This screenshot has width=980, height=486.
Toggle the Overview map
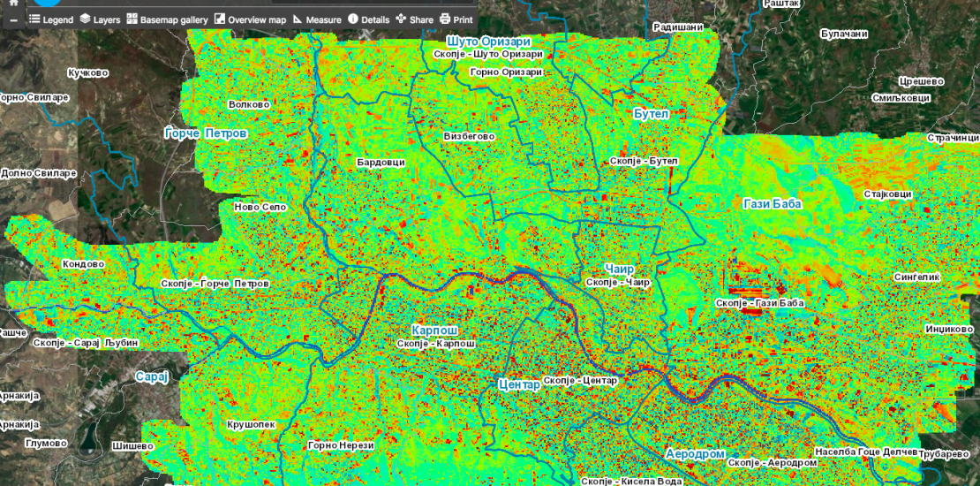click(250, 19)
